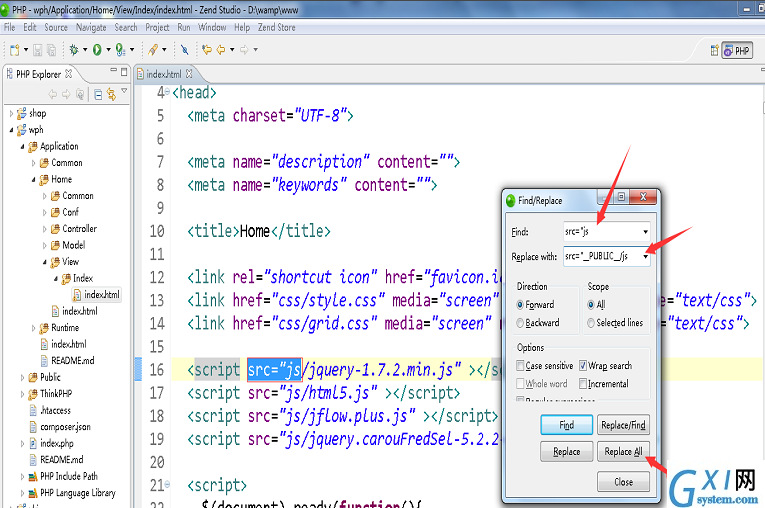Toggle the Mark Occurrences toolbar icon
The width and height of the screenshot is (765, 508).
click(184, 50)
